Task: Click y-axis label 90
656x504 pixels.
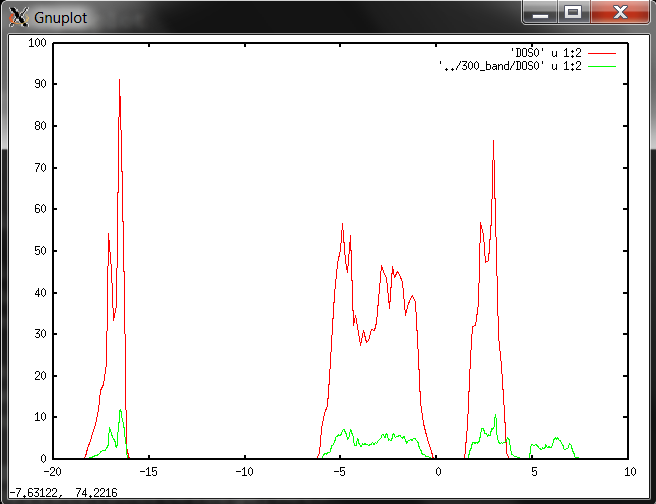Action: (40, 84)
